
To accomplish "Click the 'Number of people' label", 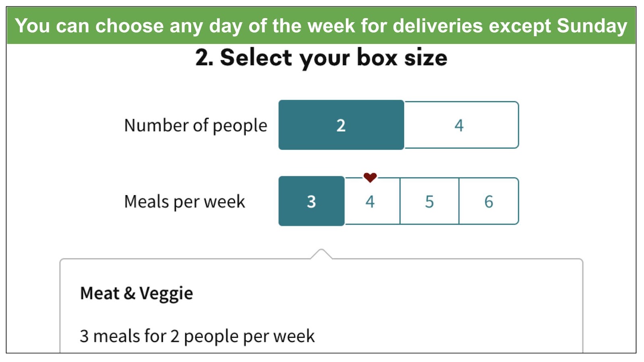I will click(196, 125).
